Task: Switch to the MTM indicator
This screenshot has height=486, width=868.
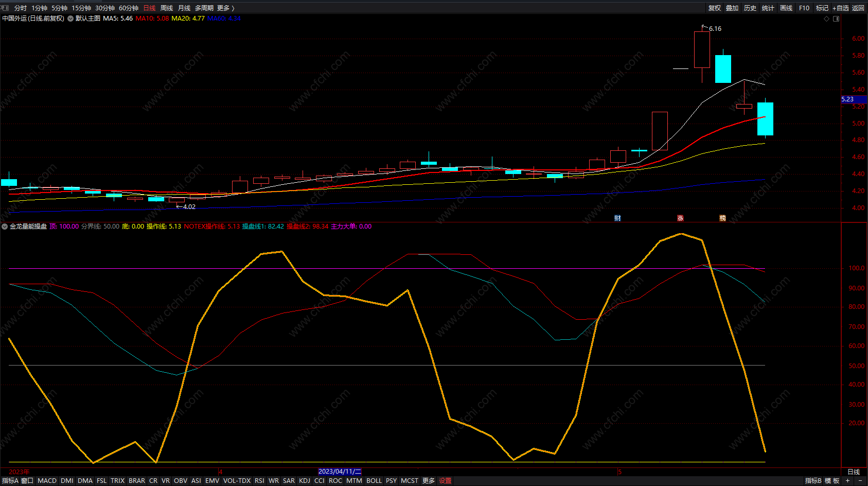Action: 354,481
